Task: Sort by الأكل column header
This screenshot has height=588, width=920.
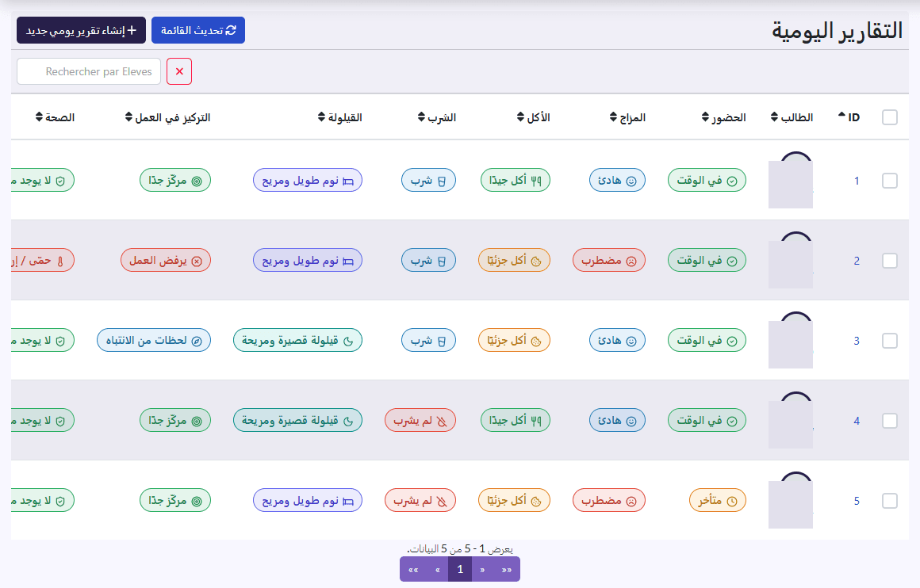Action: coord(533,117)
